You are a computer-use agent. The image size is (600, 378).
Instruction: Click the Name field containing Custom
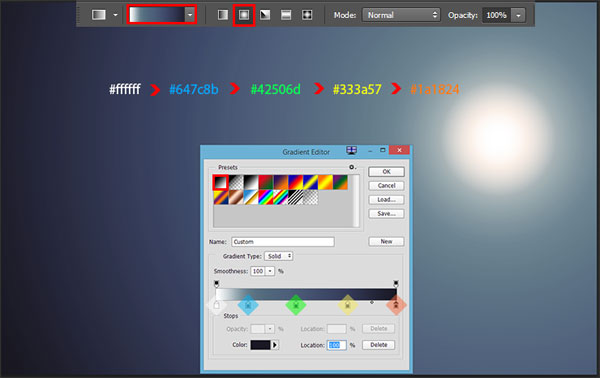pos(283,242)
